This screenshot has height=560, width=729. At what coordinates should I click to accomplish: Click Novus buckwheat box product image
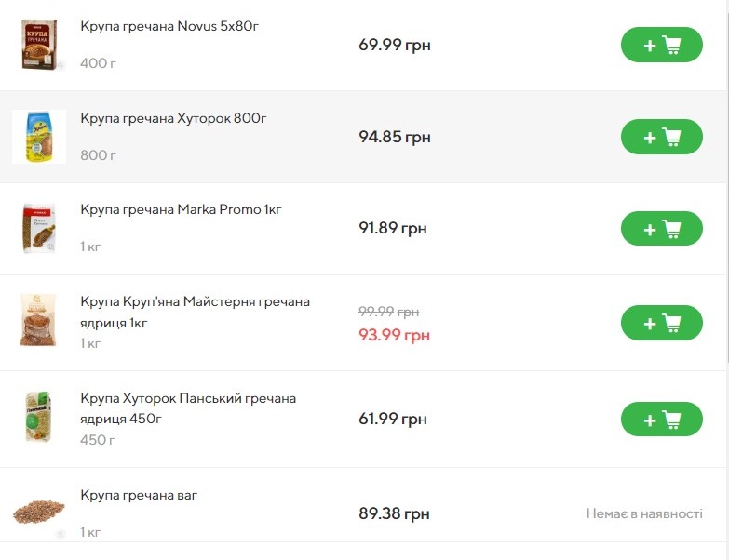(39, 45)
